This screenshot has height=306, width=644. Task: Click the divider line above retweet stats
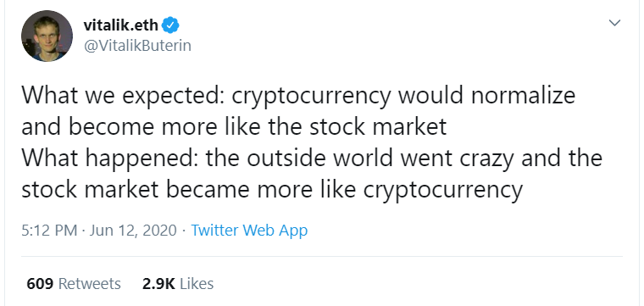point(322,256)
